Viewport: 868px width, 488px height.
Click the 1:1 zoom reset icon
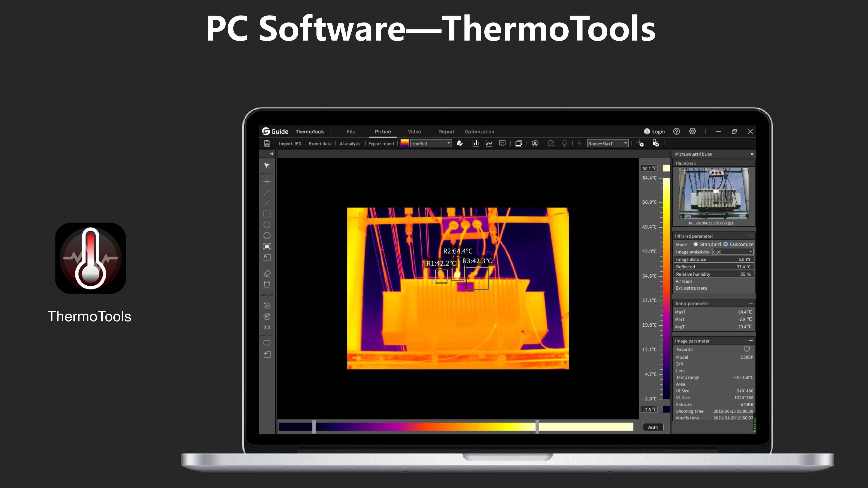pos(267,327)
